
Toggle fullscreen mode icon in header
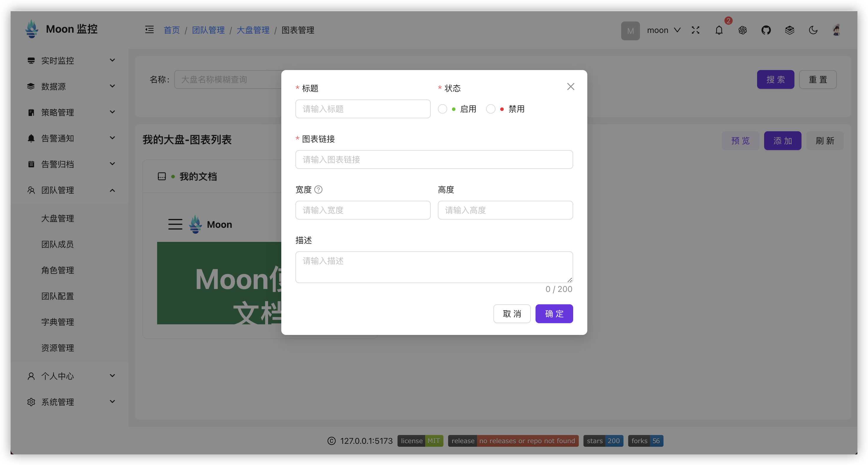tap(696, 30)
